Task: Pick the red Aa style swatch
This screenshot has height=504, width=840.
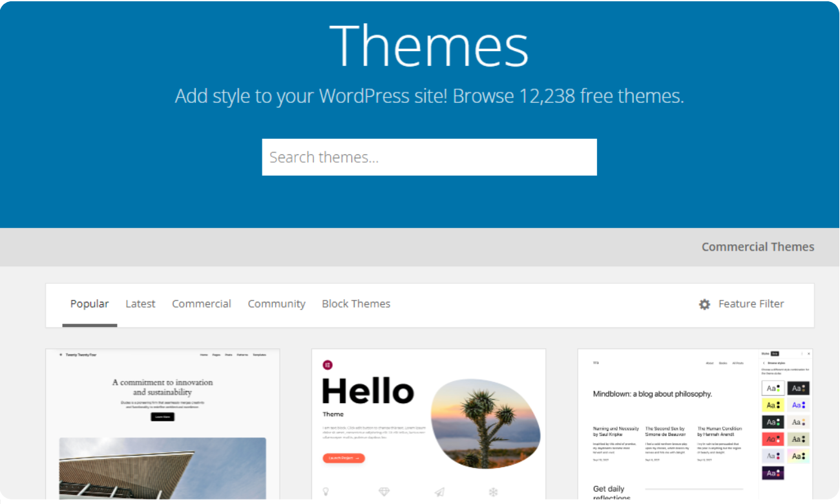Action: 772,439
